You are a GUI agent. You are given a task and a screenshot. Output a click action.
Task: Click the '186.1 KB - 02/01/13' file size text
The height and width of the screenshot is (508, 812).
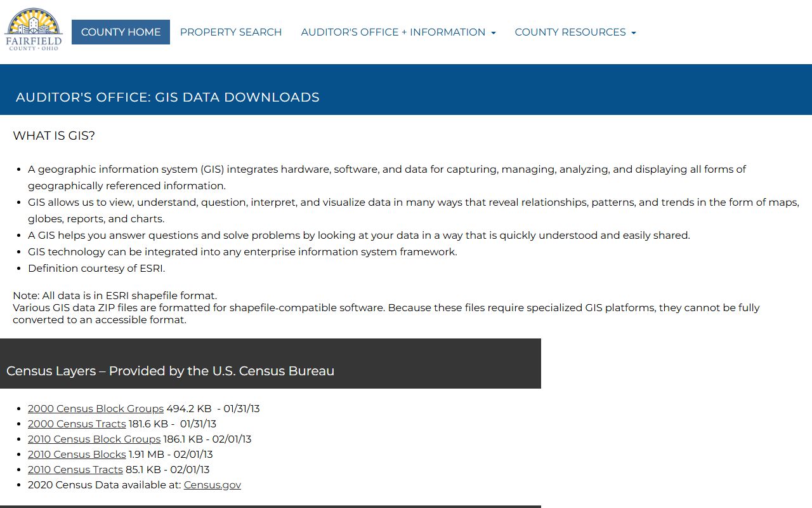click(x=207, y=439)
